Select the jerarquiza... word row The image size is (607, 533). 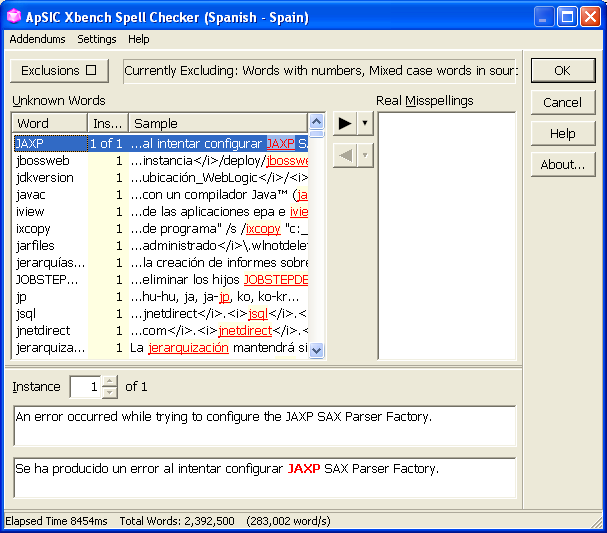(x=161, y=348)
